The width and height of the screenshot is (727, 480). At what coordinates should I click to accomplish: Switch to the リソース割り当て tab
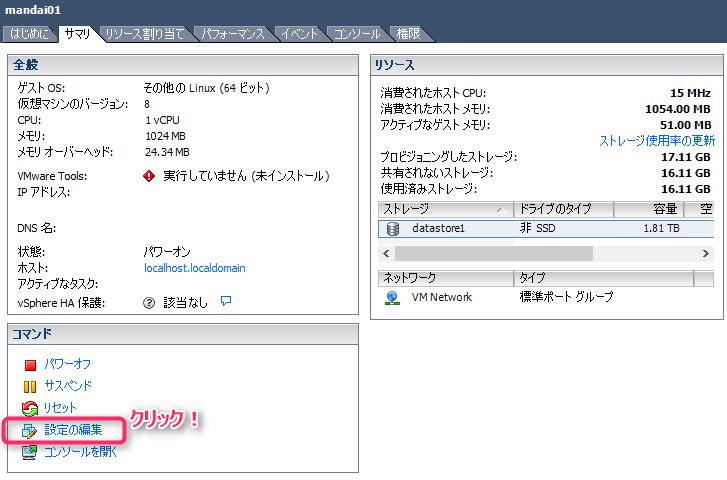tap(145, 34)
